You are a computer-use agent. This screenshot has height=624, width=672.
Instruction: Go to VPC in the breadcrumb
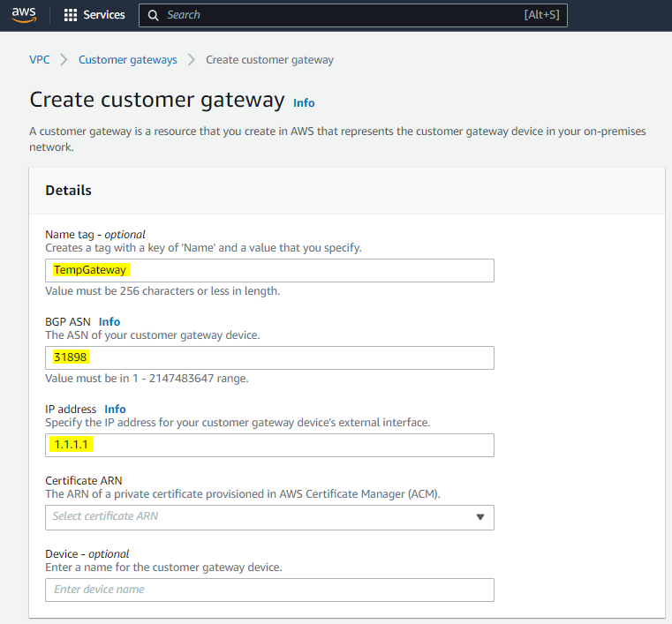coord(39,60)
